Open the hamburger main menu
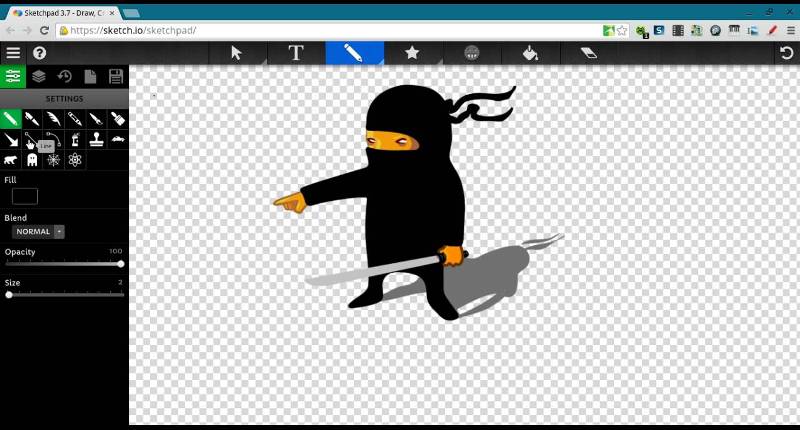 click(x=13, y=53)
